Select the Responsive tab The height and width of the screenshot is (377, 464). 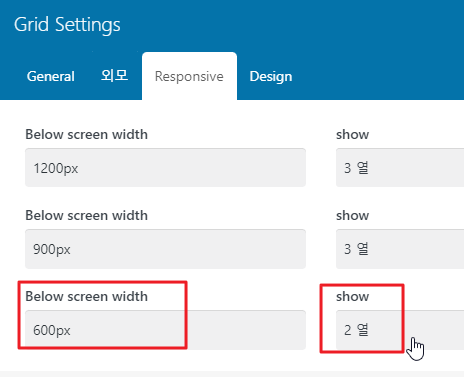(x=189, y=76)
